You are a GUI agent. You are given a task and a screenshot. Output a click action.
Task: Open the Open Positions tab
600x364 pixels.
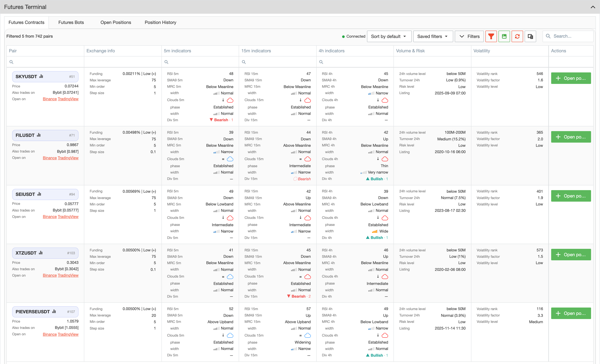pos(116,22)
